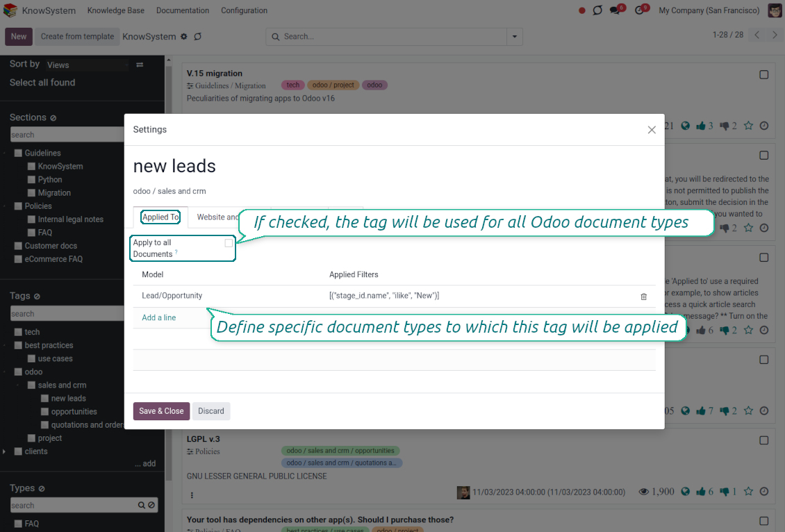Switch to the Applied To tab

coord(160,217)
